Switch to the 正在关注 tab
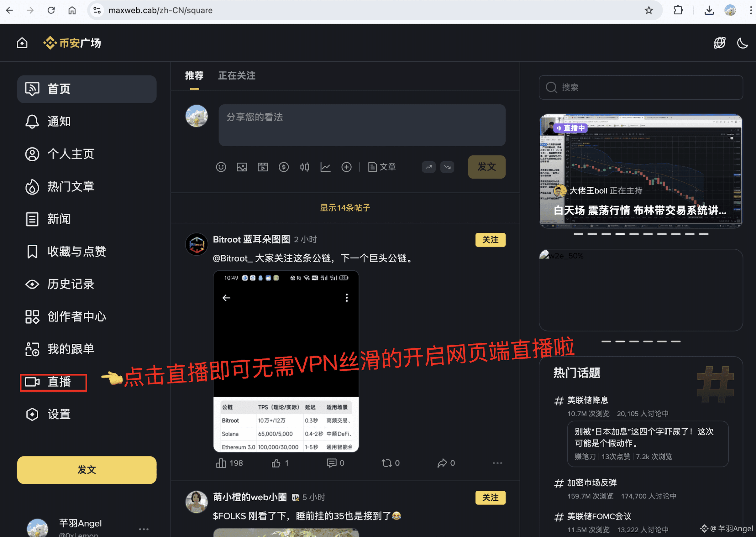Viewport: 756px width, 537px height. click(x=236, y=76)
